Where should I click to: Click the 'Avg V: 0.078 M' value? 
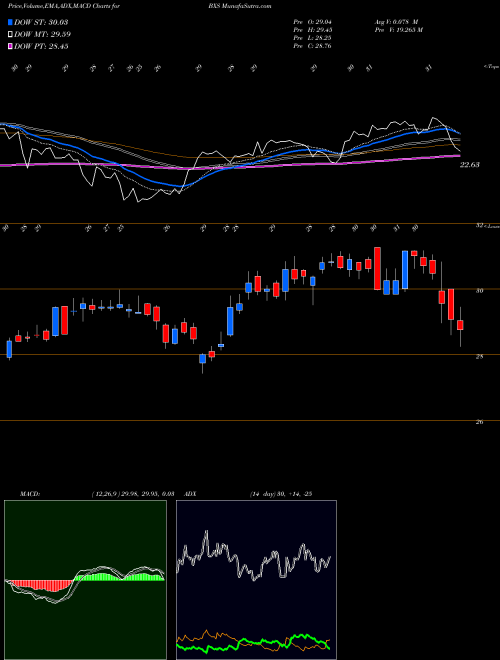pos(395,22)
